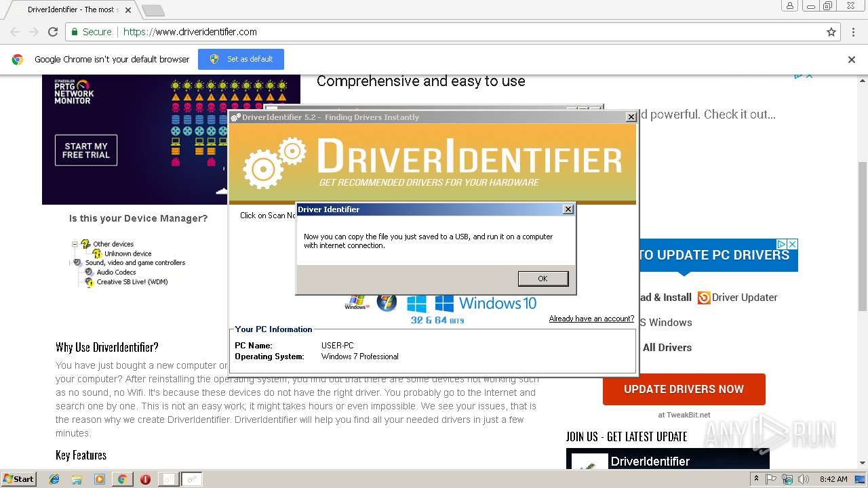The height and width of the screenshot is (488, 868).
Task: Click the page vertical scrollbar thumb
Action: pyautogui.click(x=863, y=237)
